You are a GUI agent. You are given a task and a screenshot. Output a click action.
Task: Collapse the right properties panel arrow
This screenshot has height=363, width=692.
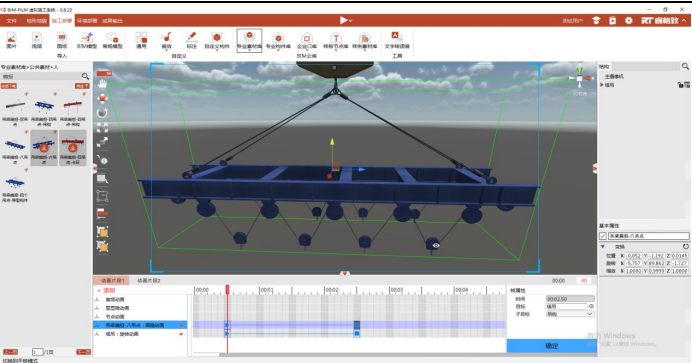[595, 168]
